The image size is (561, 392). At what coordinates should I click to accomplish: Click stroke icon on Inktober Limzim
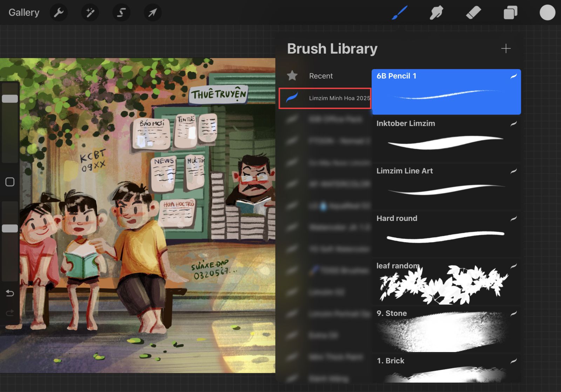(514, 123)
